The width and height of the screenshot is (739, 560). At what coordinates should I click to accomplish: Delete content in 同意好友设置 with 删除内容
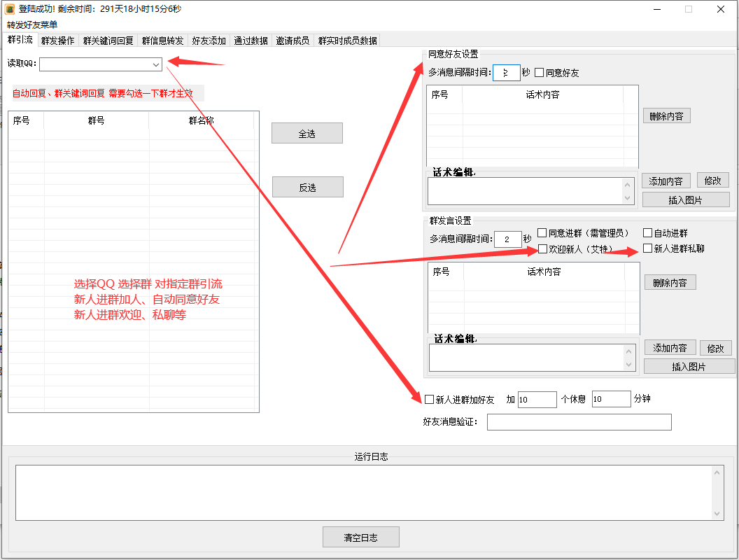point(666,116)
